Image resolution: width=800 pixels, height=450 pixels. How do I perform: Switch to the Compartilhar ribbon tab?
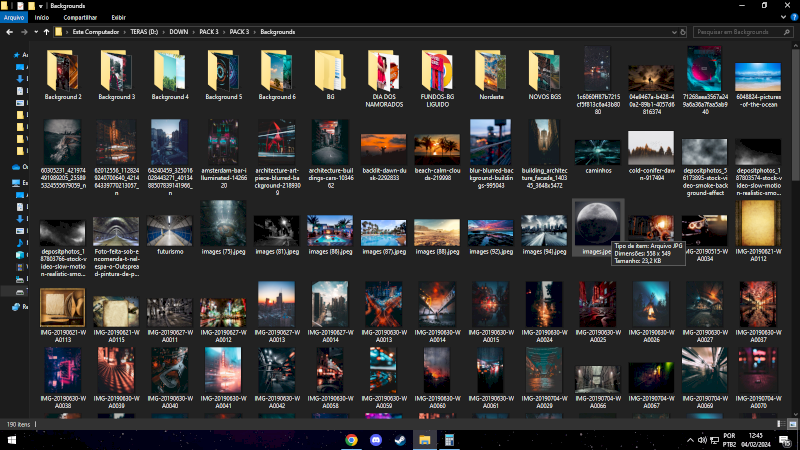(80, 17)
